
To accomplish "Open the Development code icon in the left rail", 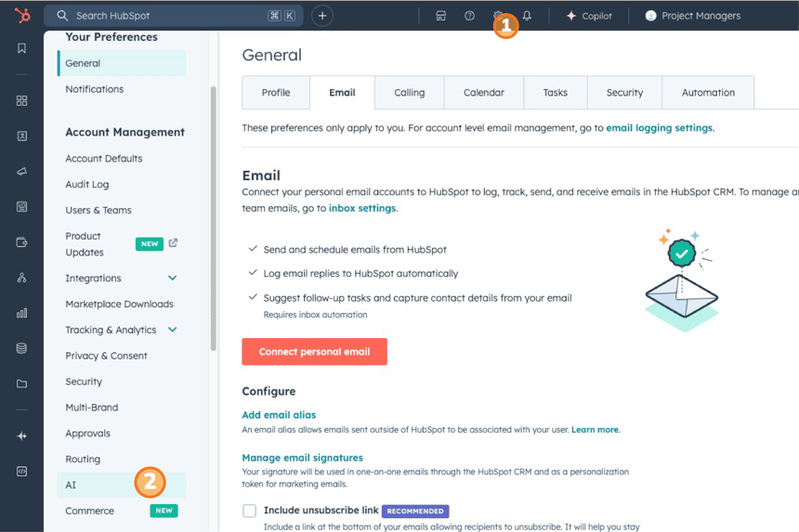I will [21, 472].
